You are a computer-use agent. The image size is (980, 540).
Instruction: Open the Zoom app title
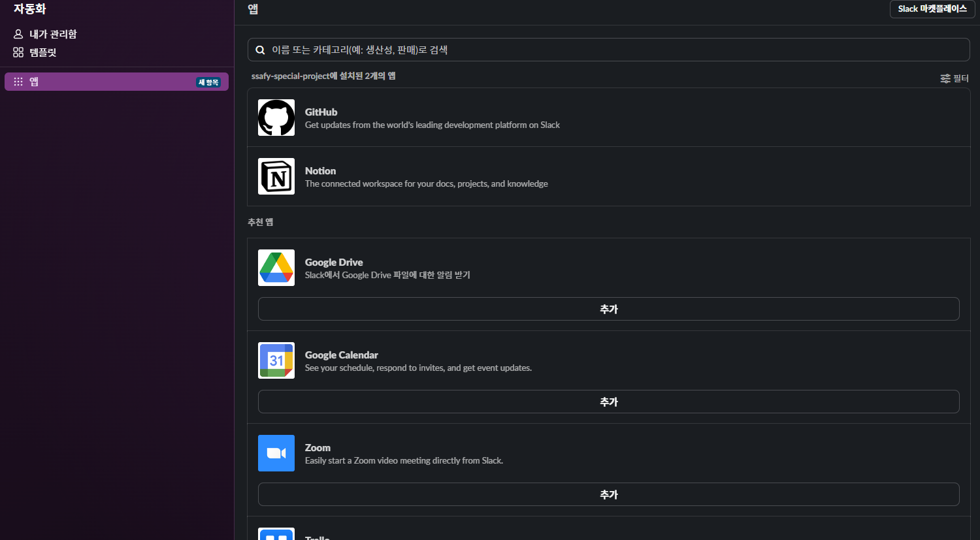(318, 448)
